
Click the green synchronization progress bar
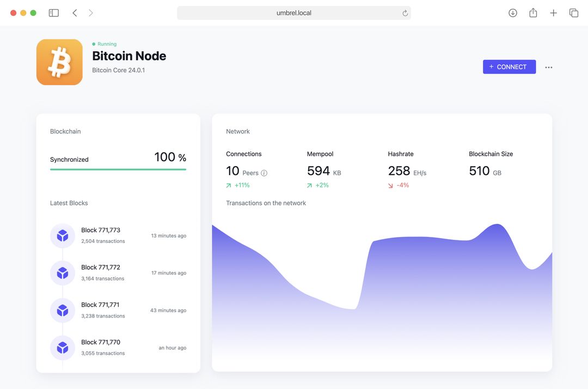pyautogui.click(x=118, y=169)
